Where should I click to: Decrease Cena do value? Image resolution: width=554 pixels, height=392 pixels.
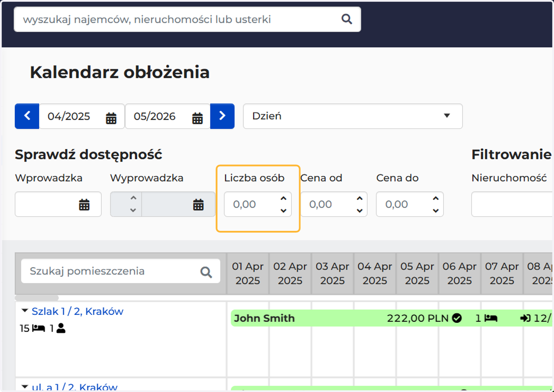pos(435,211)
